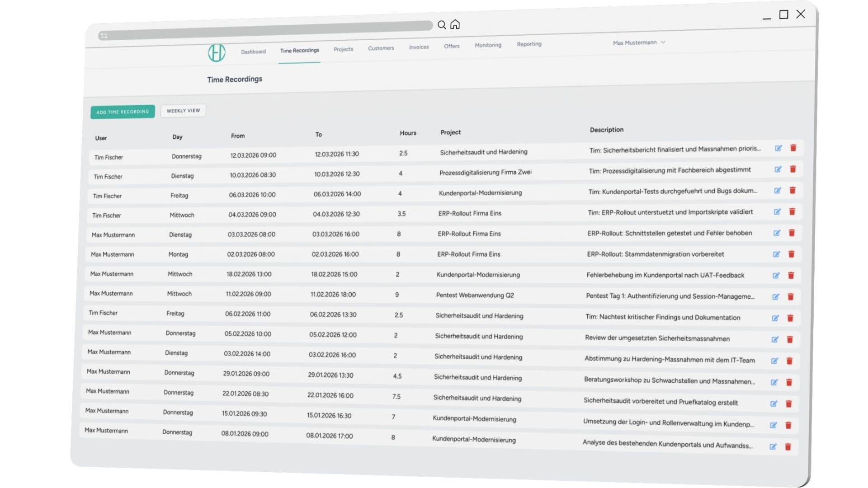Open the Reporting section
The width and height of the screenshot is (868, 488).
pyautogui.click(x=529, y=44)
